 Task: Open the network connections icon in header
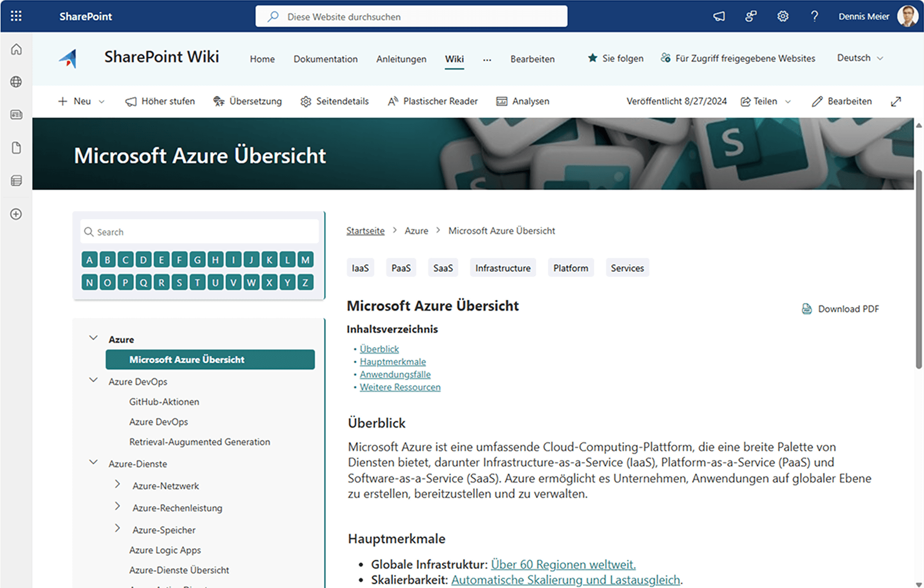(x=751, y=16)
